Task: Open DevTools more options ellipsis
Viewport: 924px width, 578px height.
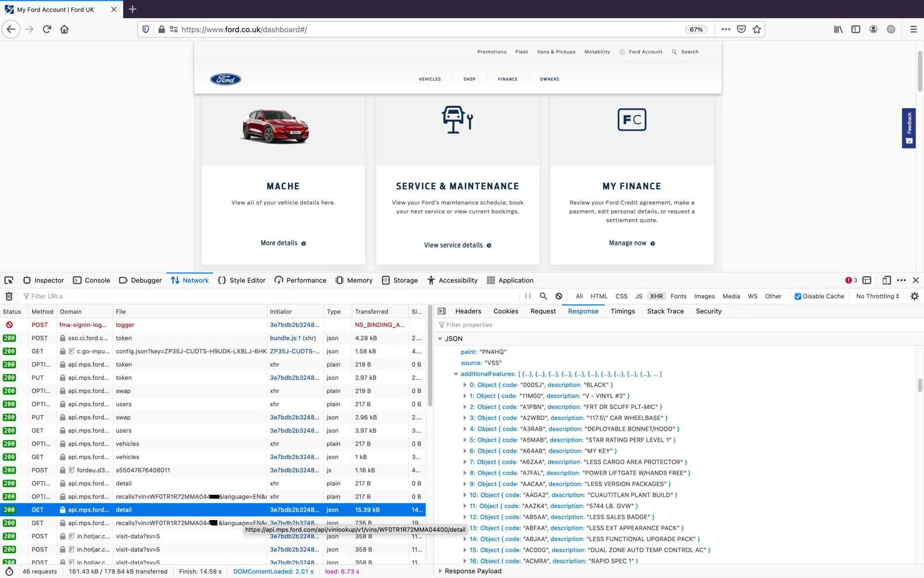Action: [901, 280]
